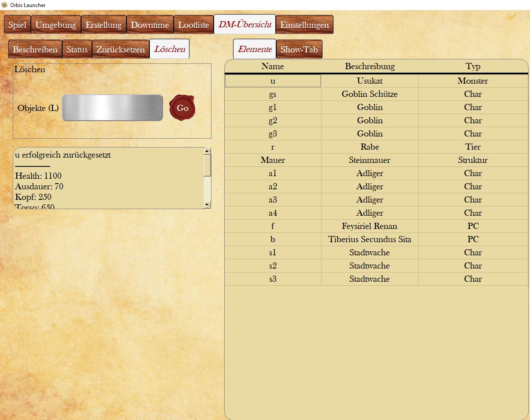
Task: Select the Feysiriel Renan table entry
Action: pos(370,226)
